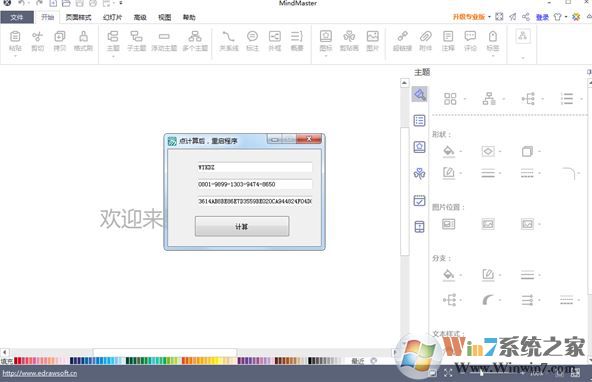The height and width of the screenshot is (382, 592).
Task: Click the field with 0001-9899-1303 serial
Action: (254, 184)
